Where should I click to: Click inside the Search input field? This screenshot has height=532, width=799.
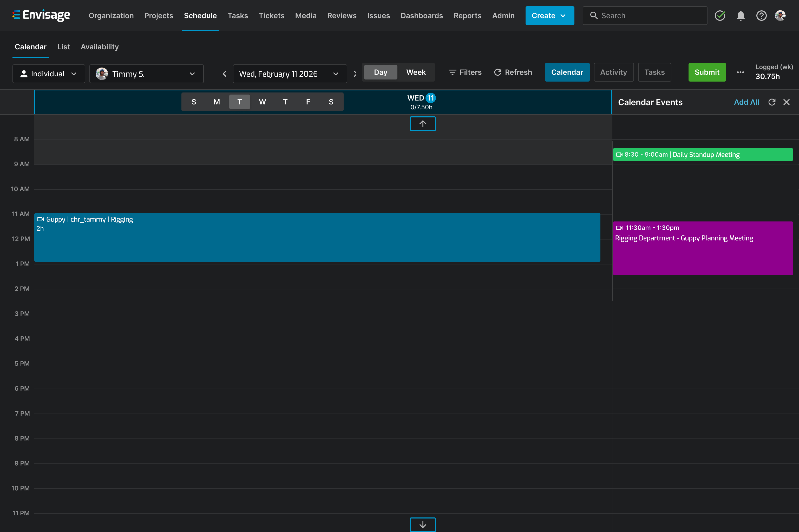[x=645, y=15]
